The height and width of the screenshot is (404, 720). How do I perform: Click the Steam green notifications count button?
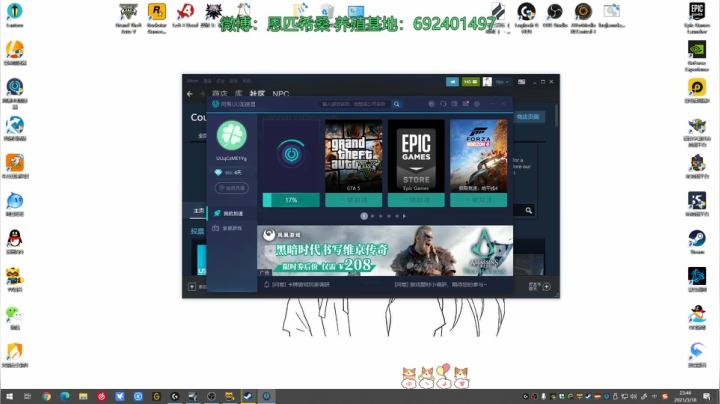(470, 82)
